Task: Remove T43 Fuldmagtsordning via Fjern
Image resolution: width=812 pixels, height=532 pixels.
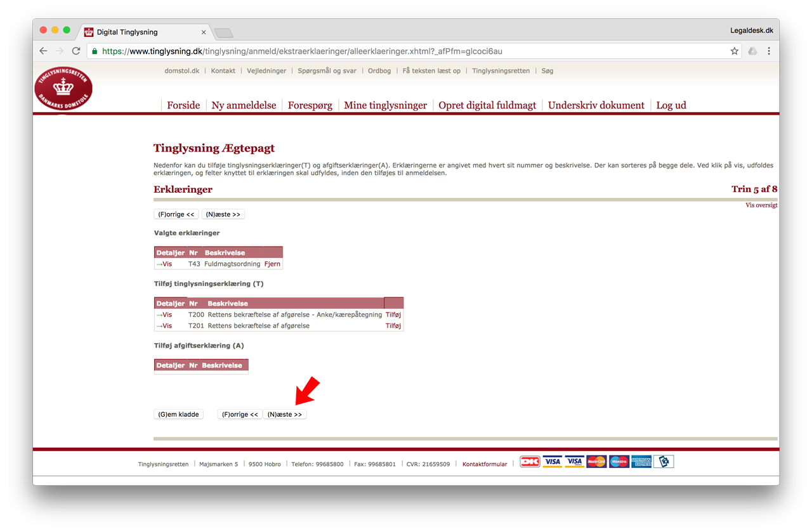Action: 272,264
